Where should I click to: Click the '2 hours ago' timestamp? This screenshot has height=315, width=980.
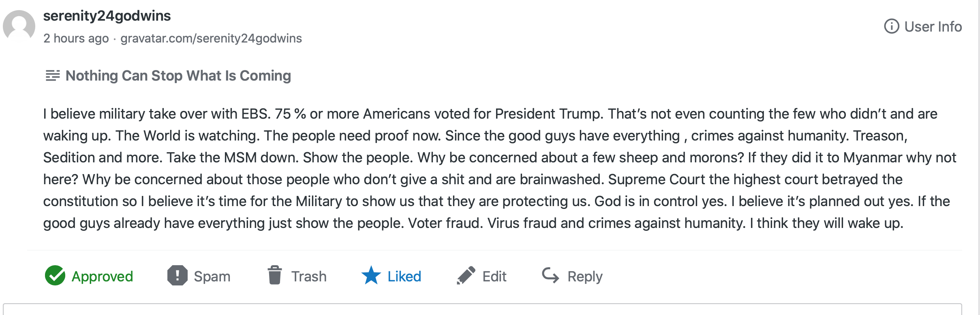pyautogui.click(x=76, y=38)
